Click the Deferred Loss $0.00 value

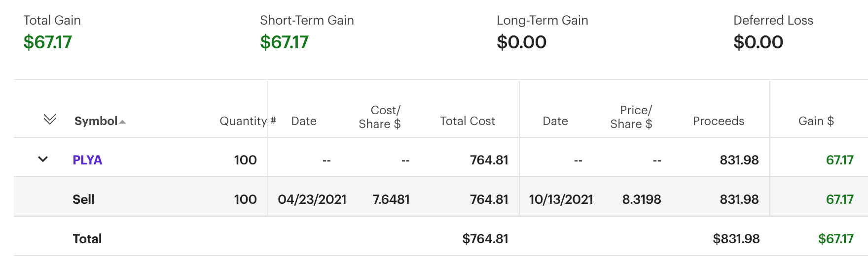click(759, 42)
